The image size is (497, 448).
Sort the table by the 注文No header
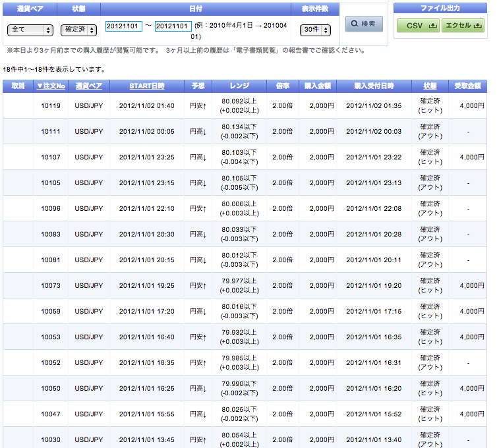[51, 86]
